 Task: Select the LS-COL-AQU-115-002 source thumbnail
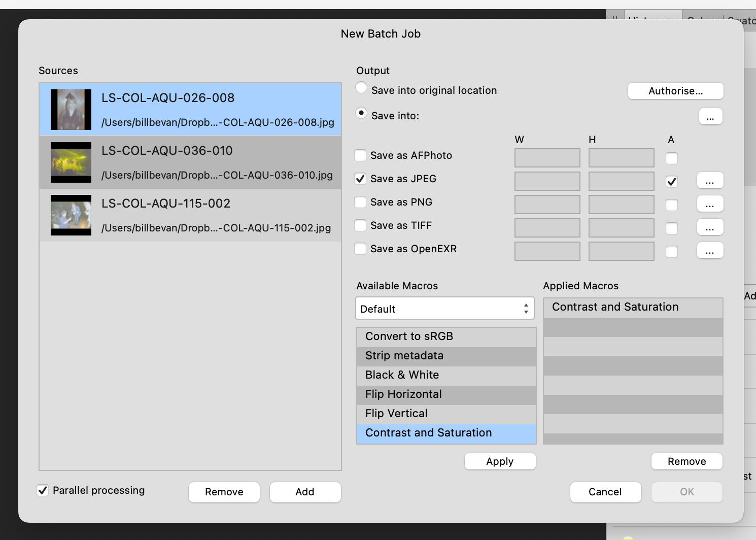tap(71, 215)
